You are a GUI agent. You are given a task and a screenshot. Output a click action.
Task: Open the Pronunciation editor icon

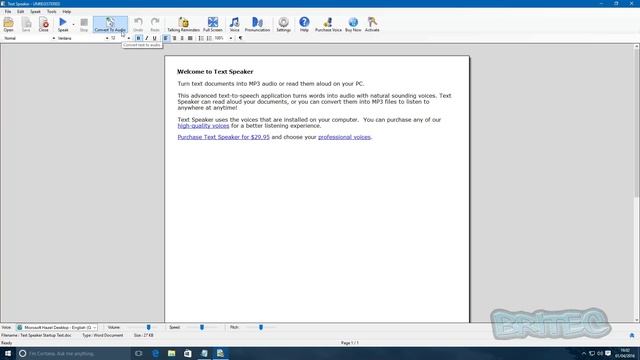click(257, 24)
